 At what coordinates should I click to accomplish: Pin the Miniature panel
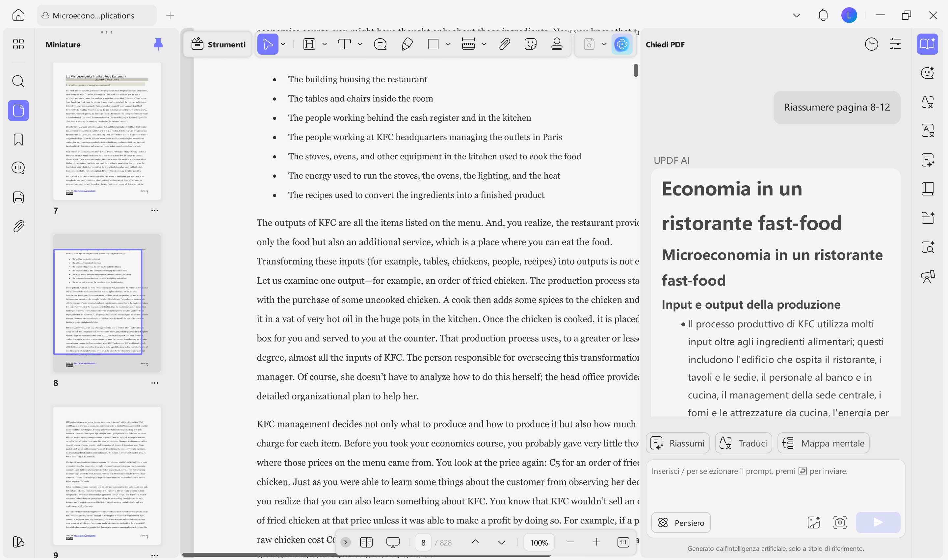pos(158,44)
